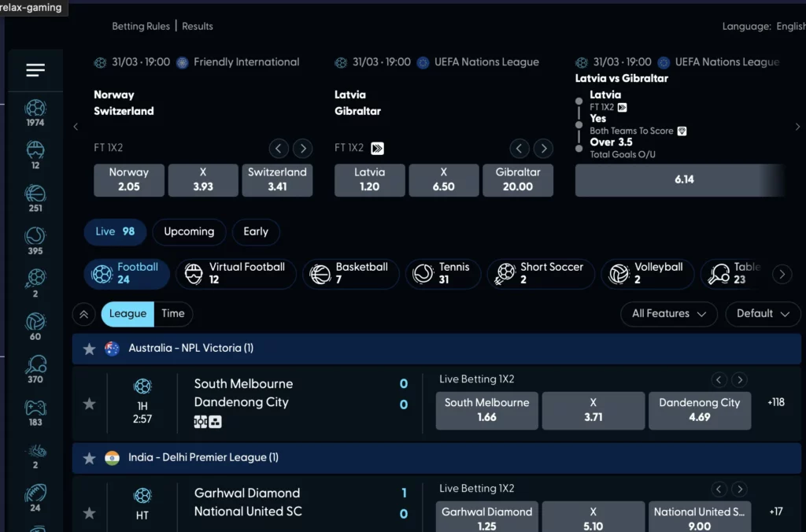Show +118 more markets for South Melbourne
The image size is (806, 532).
click(x=775, y=402)
